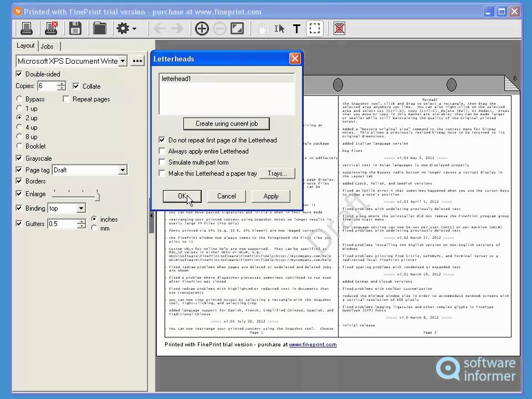Open the www.fineprint.com link

tap(313, 344)
